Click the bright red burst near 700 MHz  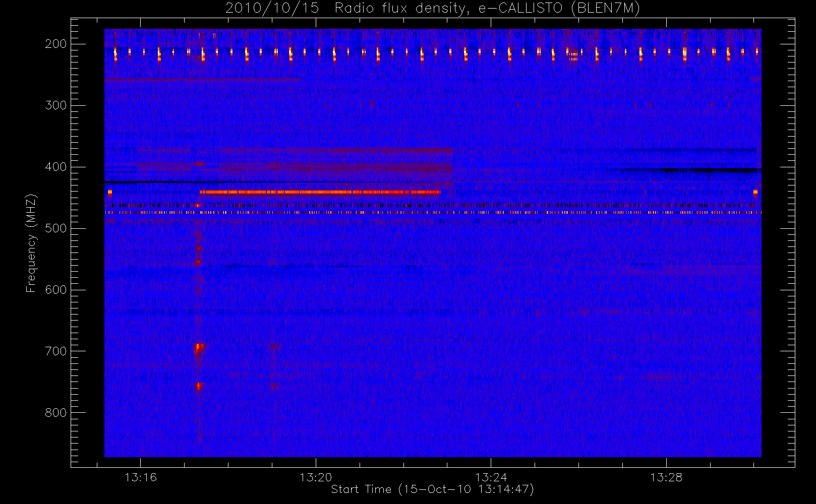pos(199,348)
